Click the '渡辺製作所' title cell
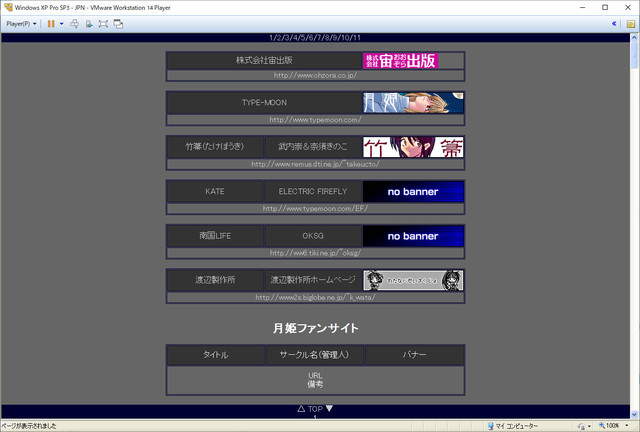This screenshot has width=640, height=432. coord(215,280)
